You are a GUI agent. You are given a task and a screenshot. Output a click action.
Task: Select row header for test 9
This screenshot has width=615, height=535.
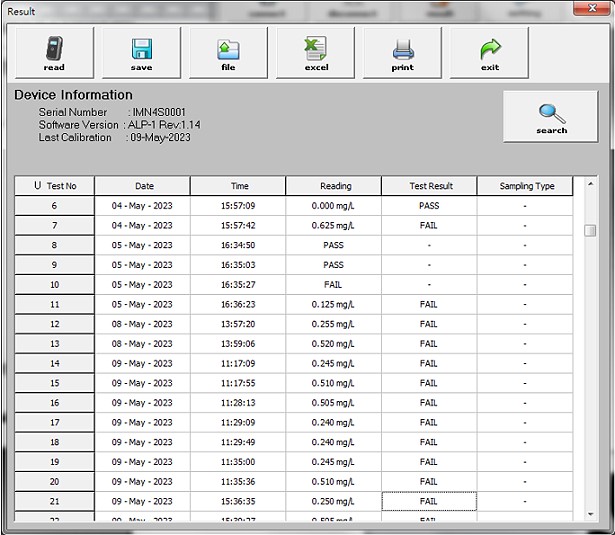tap(55, 265)
